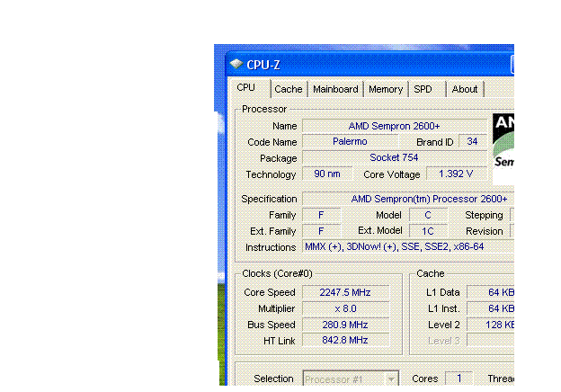Image resolution: width=561 pixels, height=392 pixels.
Task: Open the Cache tab
Action: pos(289,89)
